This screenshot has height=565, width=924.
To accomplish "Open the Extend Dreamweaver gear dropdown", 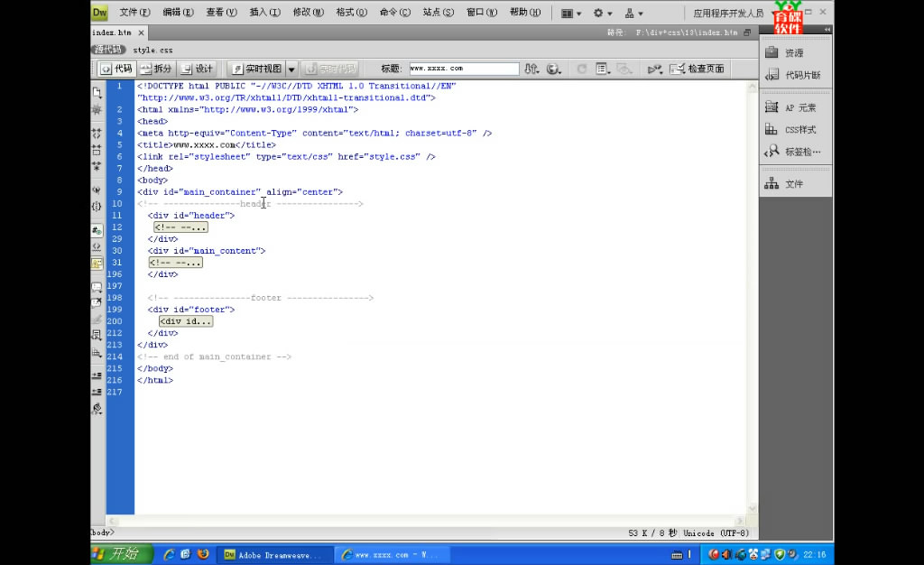I will coord(602,13).
